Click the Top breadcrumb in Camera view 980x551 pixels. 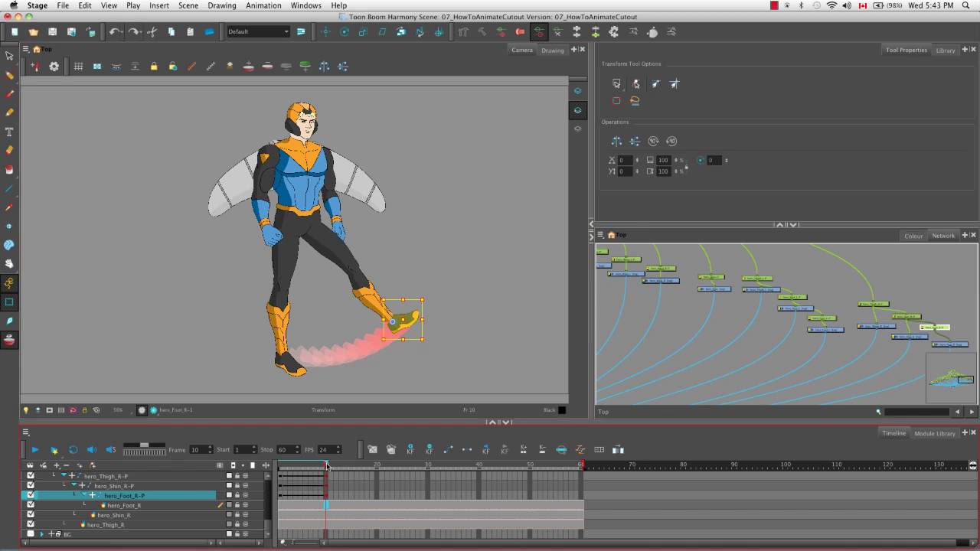click(x=46, y=49)
